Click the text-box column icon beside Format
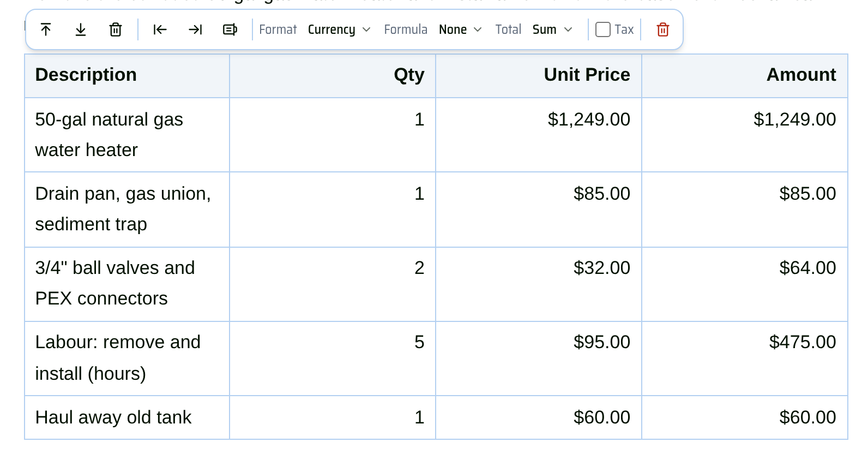 [230, 29]
